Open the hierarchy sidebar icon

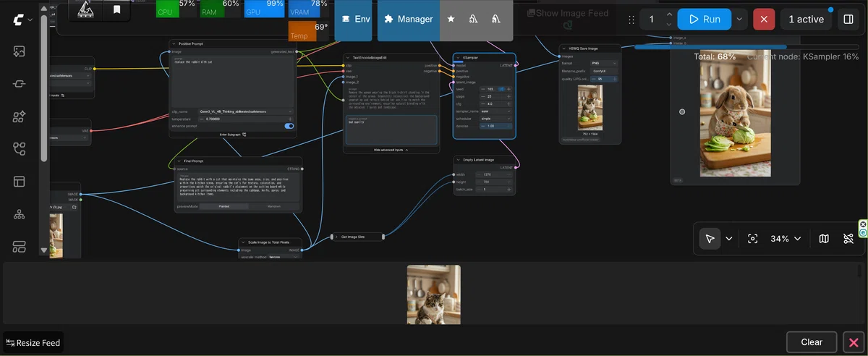click(x=20, y=214)
